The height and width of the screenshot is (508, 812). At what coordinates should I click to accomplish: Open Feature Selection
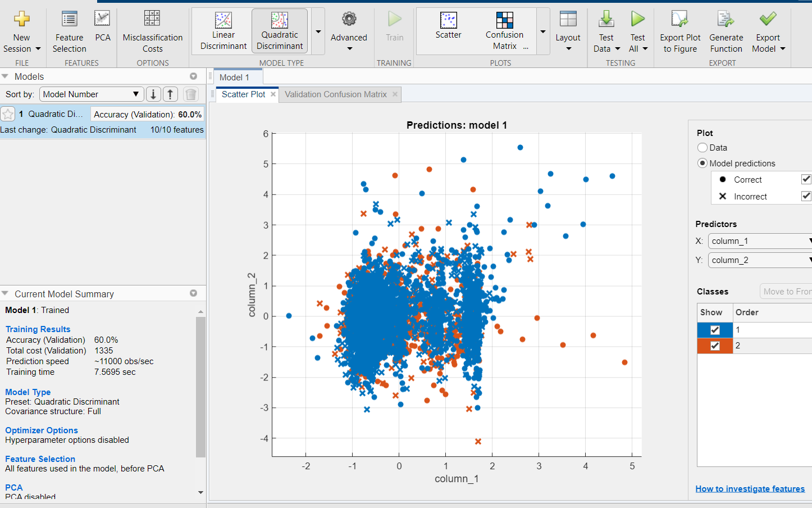69,31
